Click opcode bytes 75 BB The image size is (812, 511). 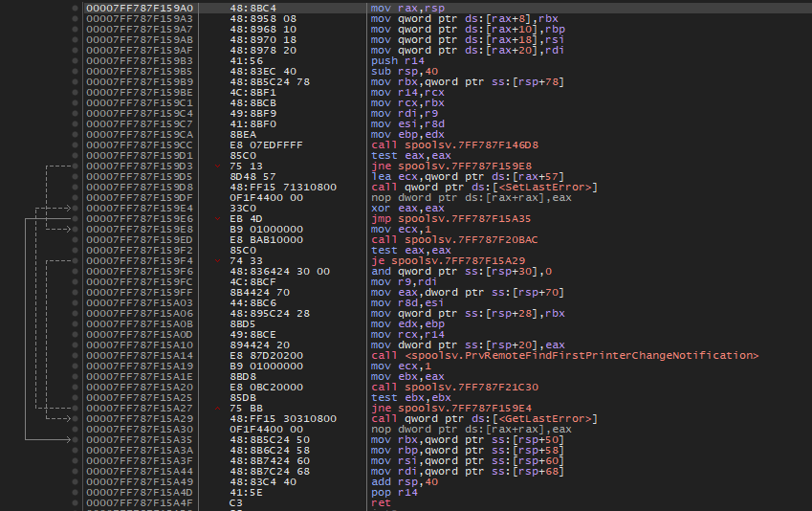(247, 409)
